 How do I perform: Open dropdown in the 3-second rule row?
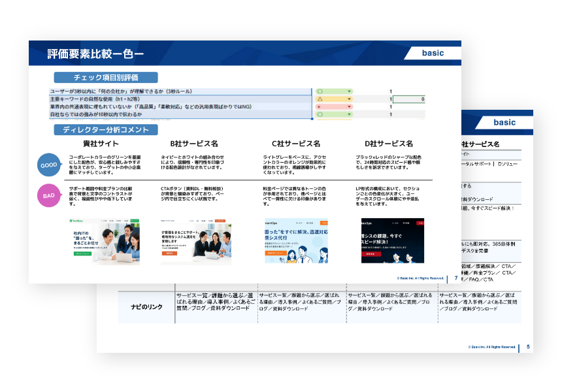[350, 91]
